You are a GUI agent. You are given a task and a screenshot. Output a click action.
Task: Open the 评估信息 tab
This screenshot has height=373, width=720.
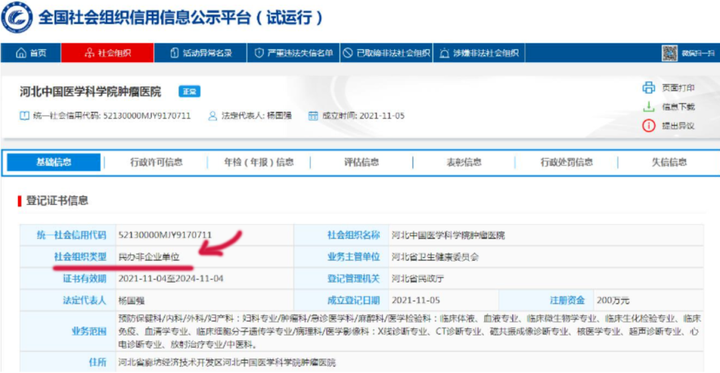[x=361, y=162]
